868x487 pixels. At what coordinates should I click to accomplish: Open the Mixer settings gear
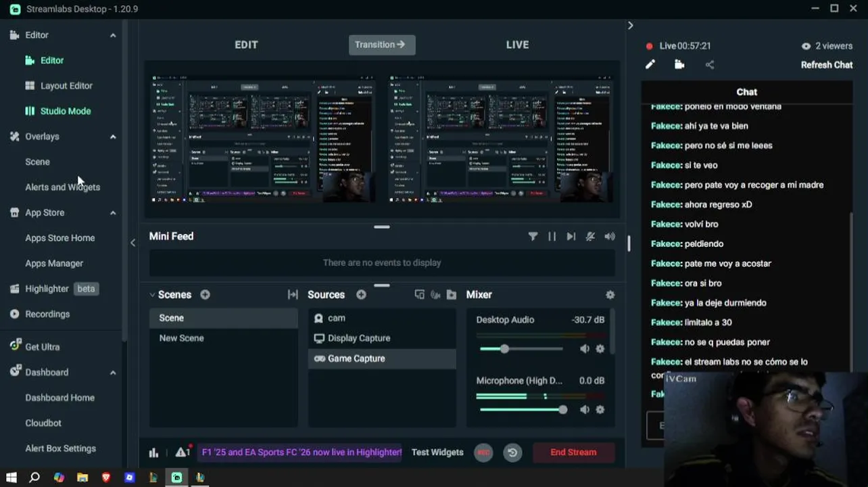[610, 295]
